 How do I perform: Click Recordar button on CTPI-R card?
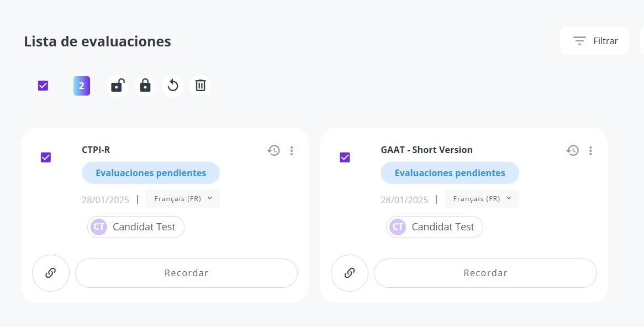[187, 273]
